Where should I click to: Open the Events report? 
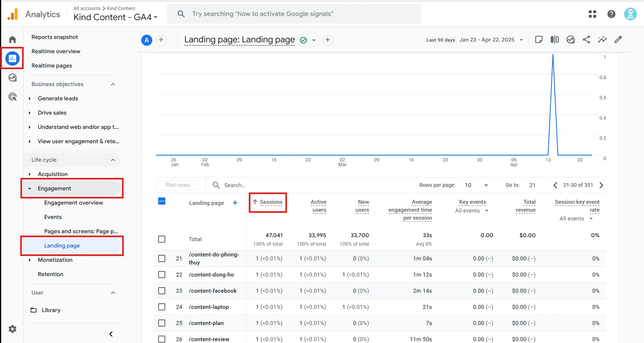pos(53,217)
